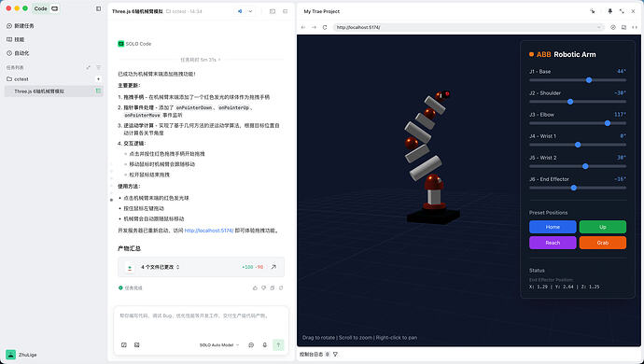Copy the response with the copy icon
644x364 pixels.
pyautogui.click(x=273, y=288)
